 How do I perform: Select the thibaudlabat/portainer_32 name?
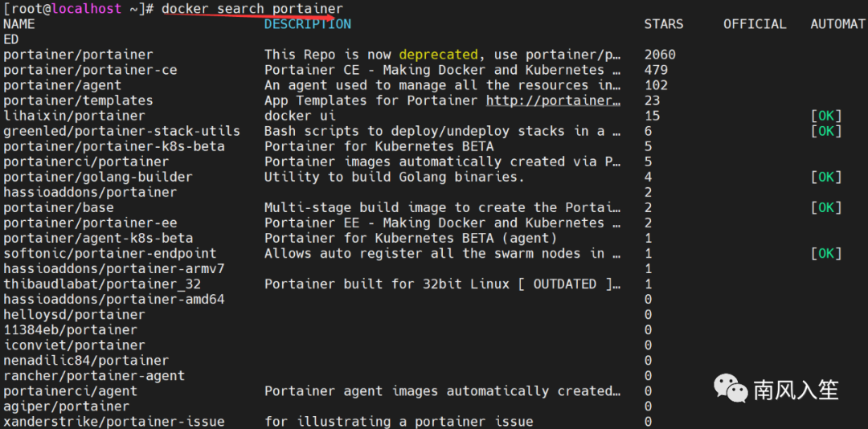tap(102, 284)
